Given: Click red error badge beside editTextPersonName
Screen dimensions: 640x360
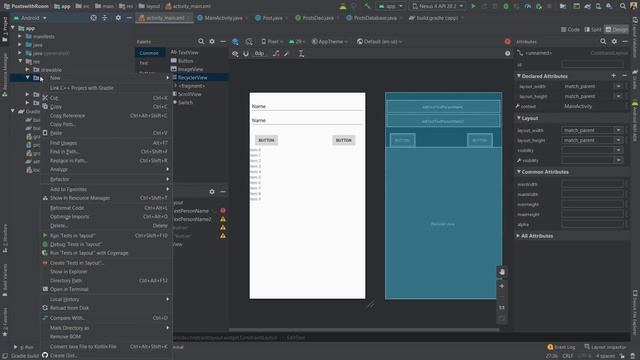Looking at the screenshot, I should tap(223, 211).
